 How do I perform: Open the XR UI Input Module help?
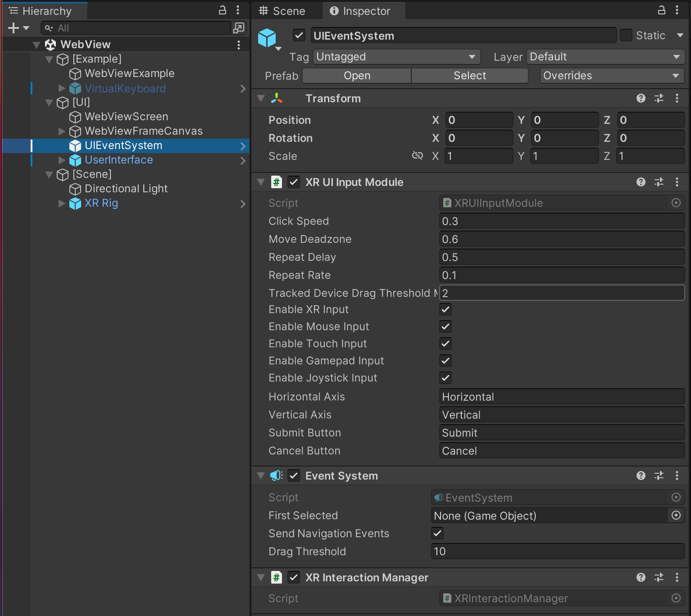[641, 182]
